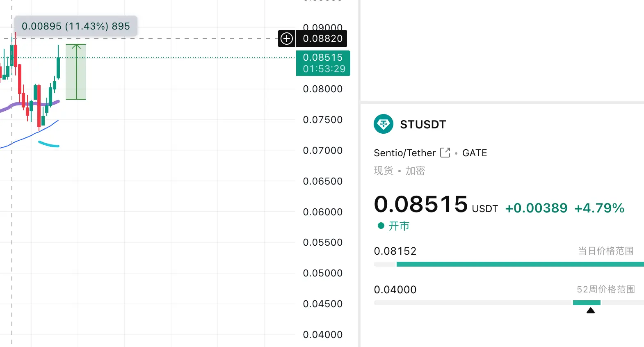Click the daily low value 0.08152
The image size is (644, 347).
tap(395, 251)
